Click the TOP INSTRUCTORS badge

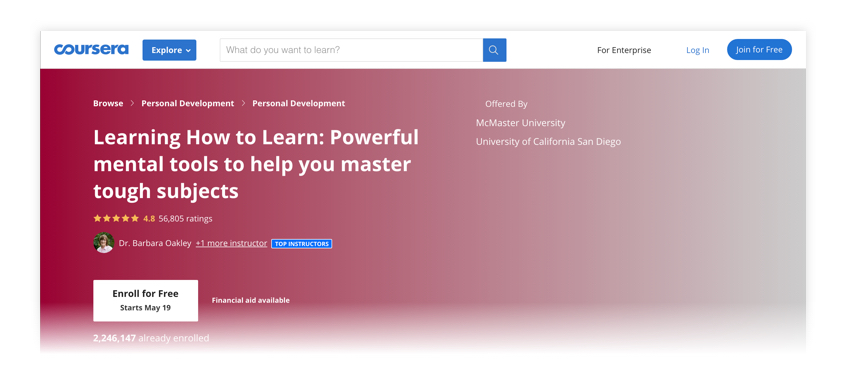[x=301, y=244]
